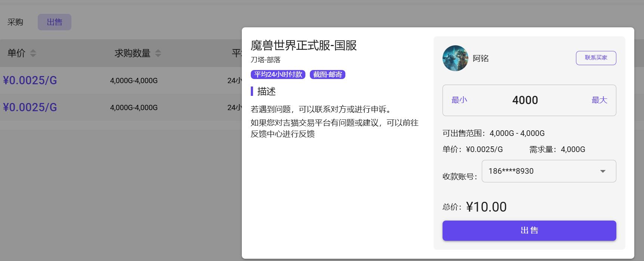Click the arrow in the 收款账号 dropdown
Viewport: 644px width, 261px height.
[x=603, y=171]
